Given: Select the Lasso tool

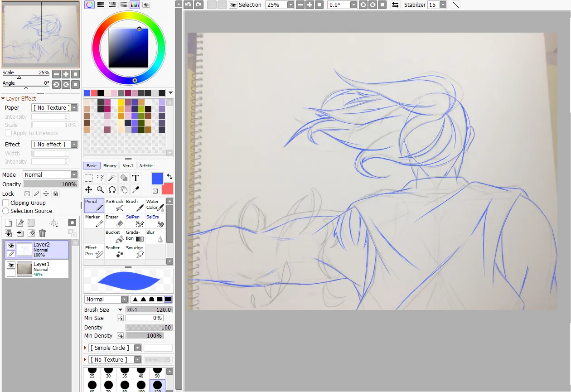Looking at the screenshot, I should click(x=101, y=178).
